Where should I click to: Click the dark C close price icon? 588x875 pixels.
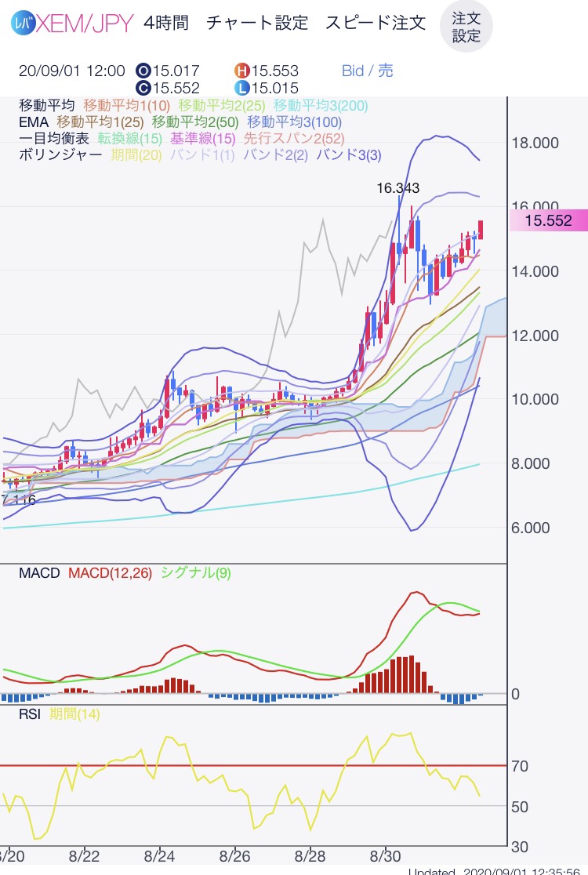point(143,89)
